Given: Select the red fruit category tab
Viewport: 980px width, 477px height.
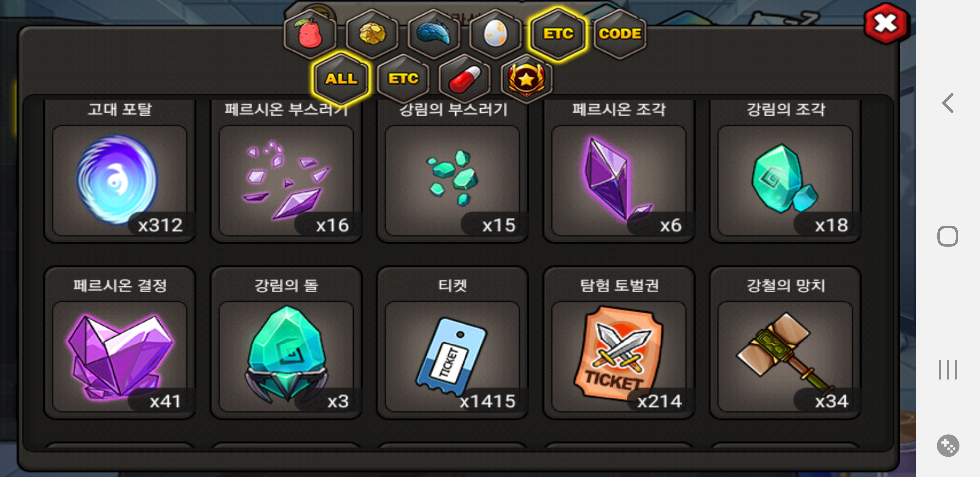Looking at the screenshot, I should (x=310, y=34).
